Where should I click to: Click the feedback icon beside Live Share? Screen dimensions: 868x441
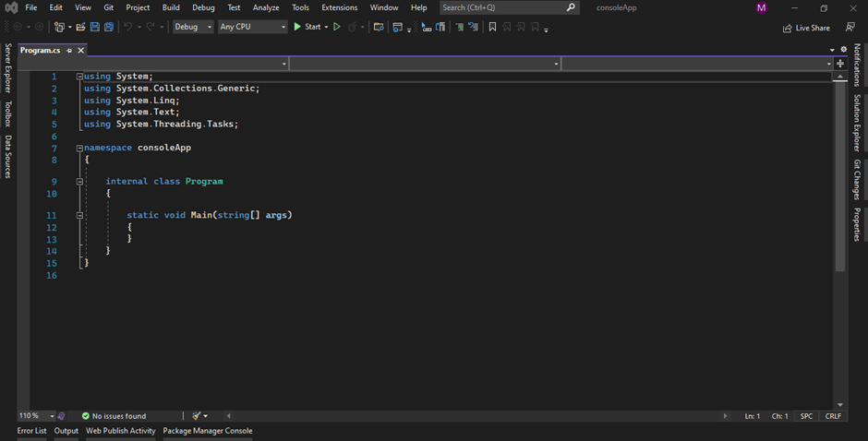click(x=850, y=28)
